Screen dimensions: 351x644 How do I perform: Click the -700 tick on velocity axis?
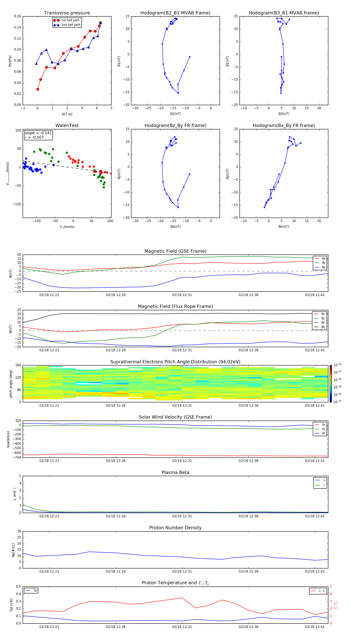click(x=17, y=457)
